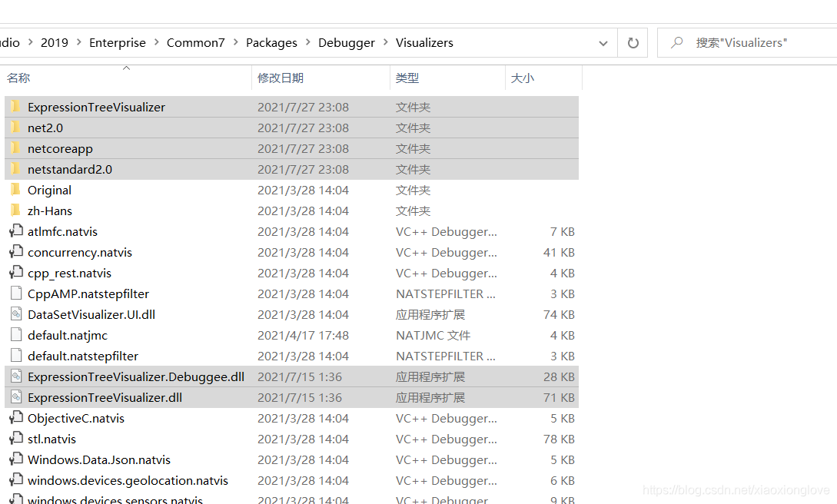Open the zh-Hans folder
The image size is (837, 504).
tap(51, 211)
